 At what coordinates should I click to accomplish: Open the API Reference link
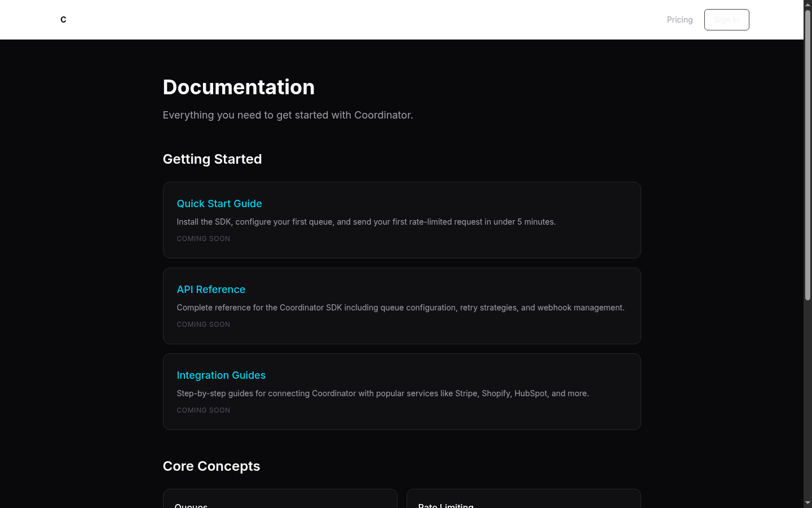[211, 290]
